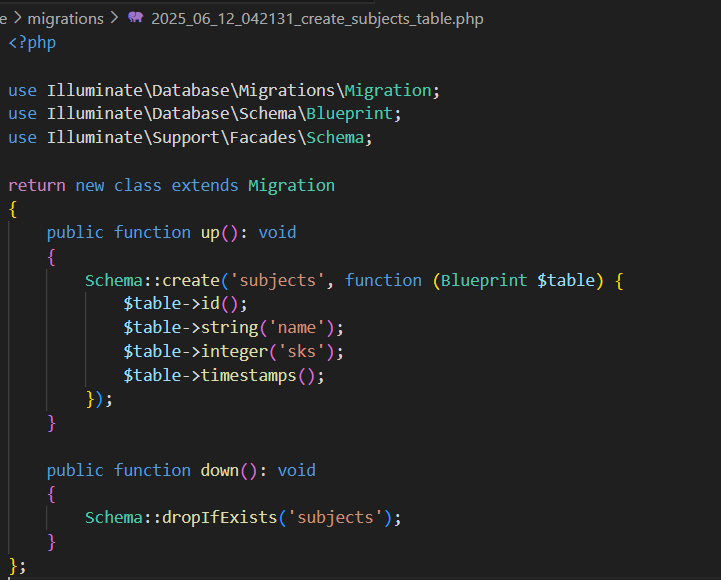Click Blueprint in the second use statement
Viewport: 721px width, 580px height.
pos(353,114)
